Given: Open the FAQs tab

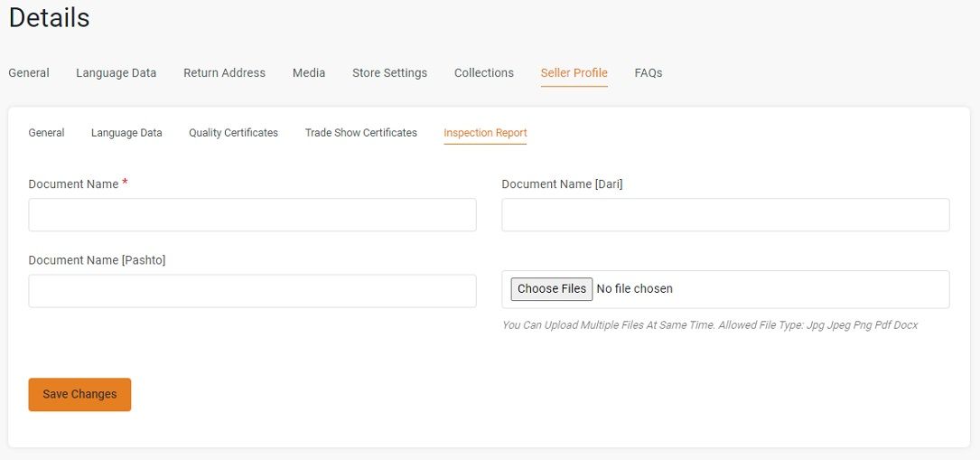Looking at the screenshot, I should [649, 72].
